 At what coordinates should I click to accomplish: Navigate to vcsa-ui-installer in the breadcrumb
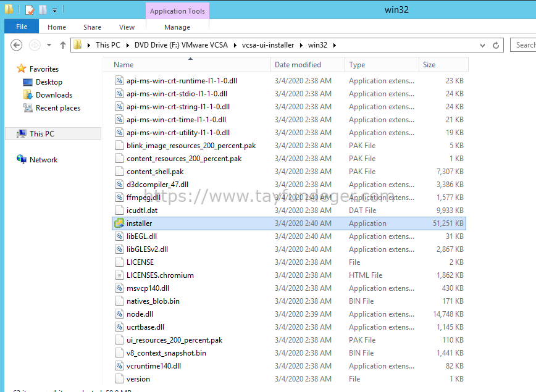pos(268,45)
